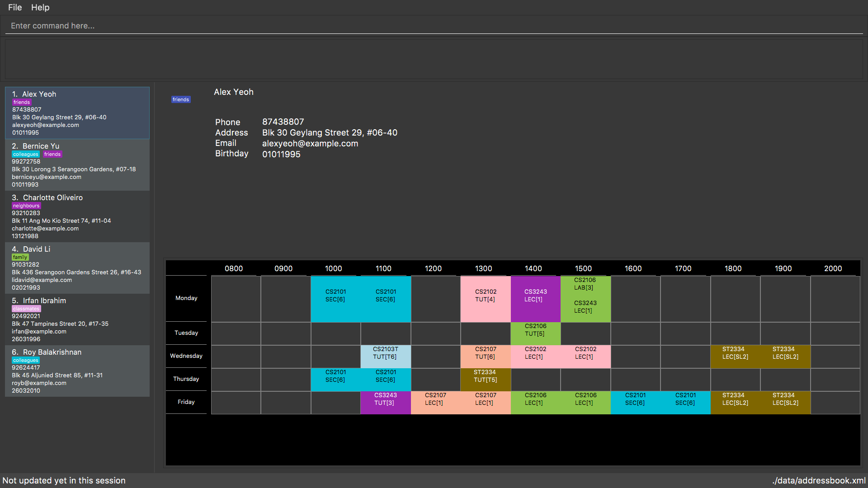Click the Monday row label
The height and width of the screenshot is (488, 868).
pyautogui.click(x=186, y=298)
